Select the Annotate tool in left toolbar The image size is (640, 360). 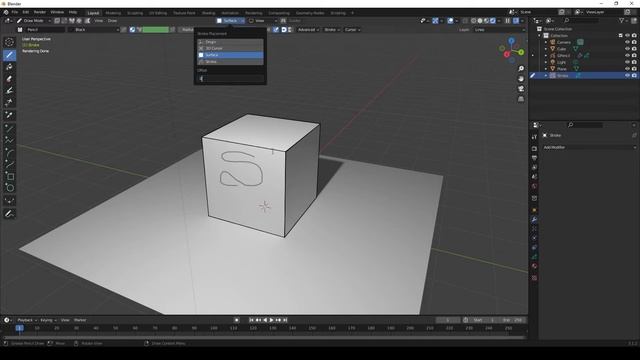(x=9, y=213)
